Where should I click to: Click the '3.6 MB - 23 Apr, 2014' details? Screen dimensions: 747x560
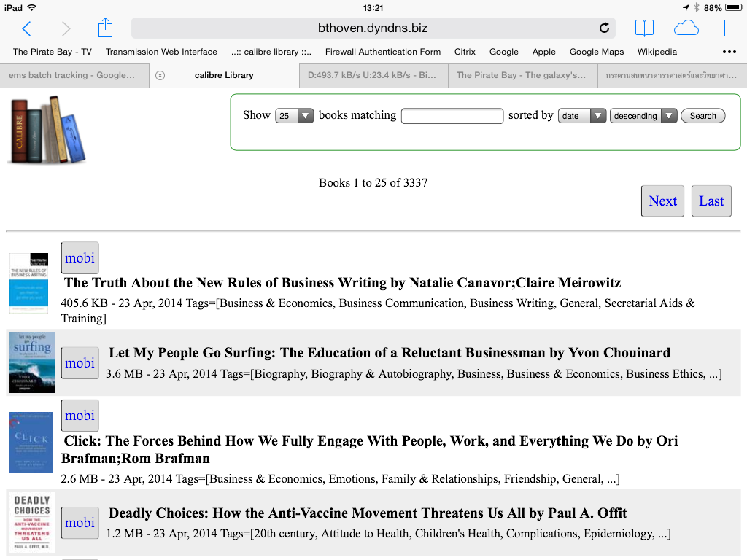[x=414, y=374]
